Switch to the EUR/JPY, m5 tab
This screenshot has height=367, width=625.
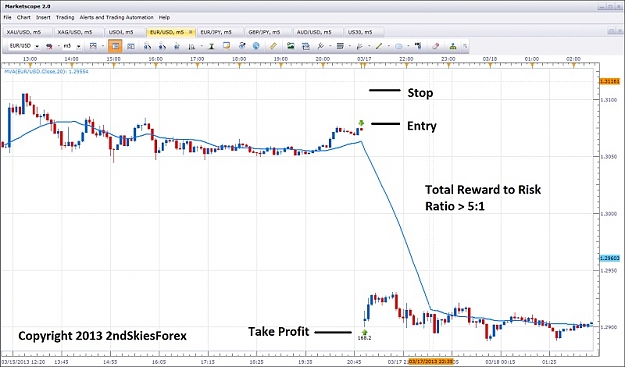coord(220,32)
